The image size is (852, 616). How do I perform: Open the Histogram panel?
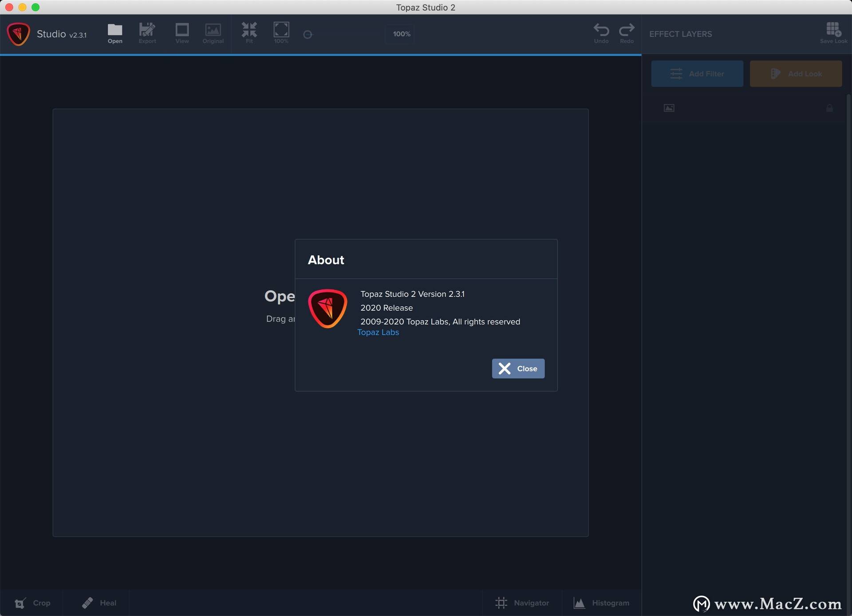[x=601, y=603]
